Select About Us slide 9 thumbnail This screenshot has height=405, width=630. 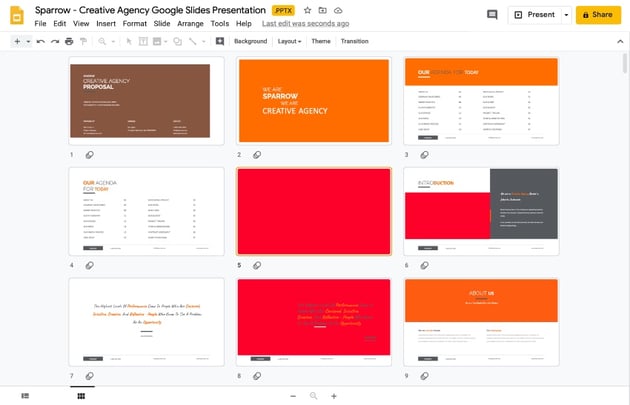pos(481,322)
